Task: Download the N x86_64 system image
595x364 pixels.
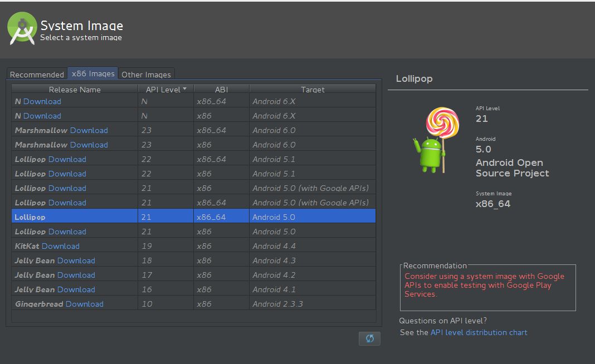Action: click(x=42, y=101)
